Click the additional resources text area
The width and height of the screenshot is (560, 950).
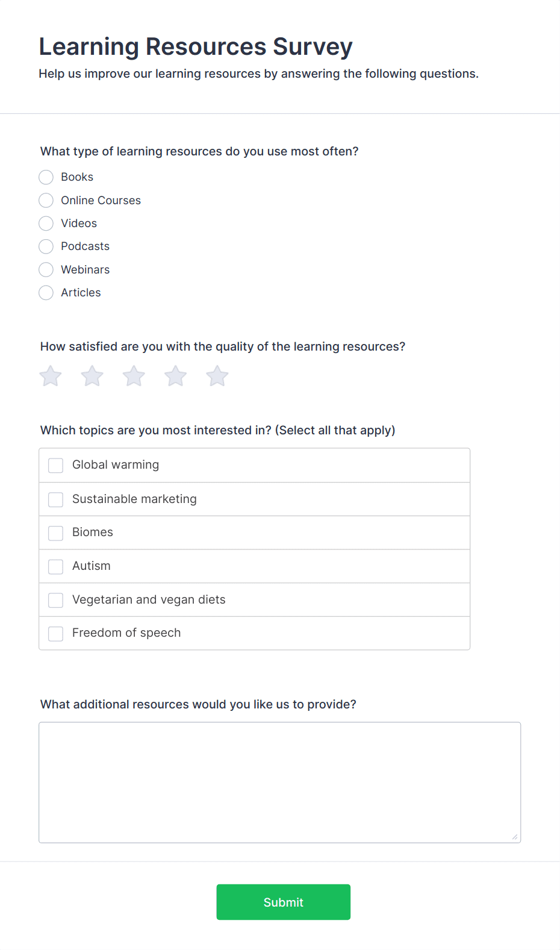click(x=280, y=783)
